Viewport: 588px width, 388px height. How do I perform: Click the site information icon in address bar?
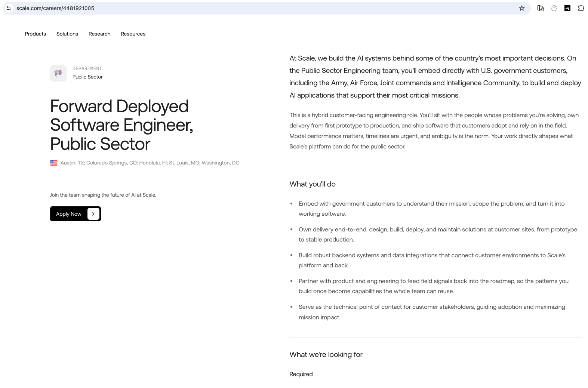(9, 8)
